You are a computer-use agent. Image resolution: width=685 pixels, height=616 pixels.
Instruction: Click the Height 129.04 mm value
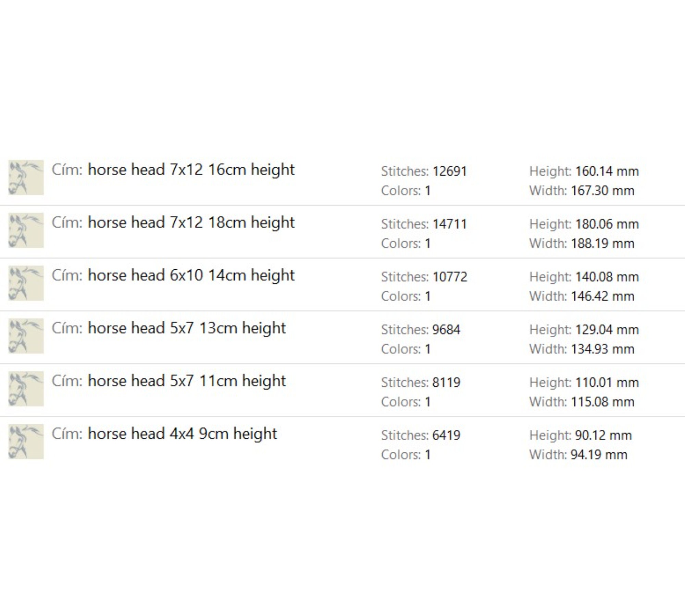point(607,330)
